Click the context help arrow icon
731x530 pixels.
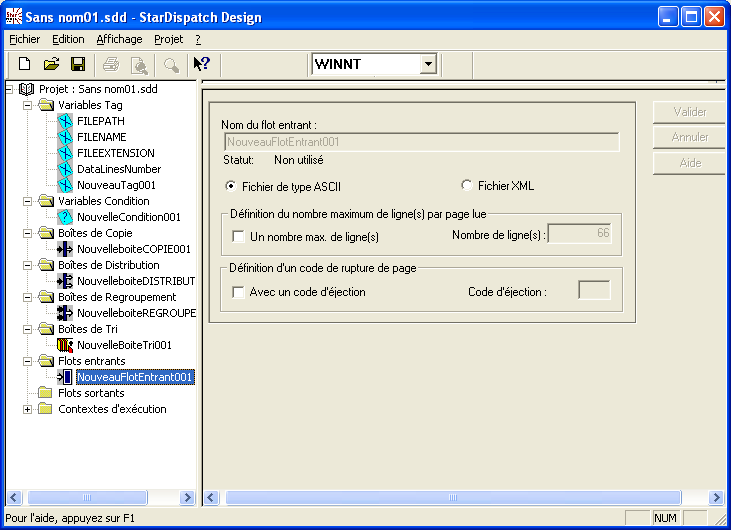(x=201, y=64)
